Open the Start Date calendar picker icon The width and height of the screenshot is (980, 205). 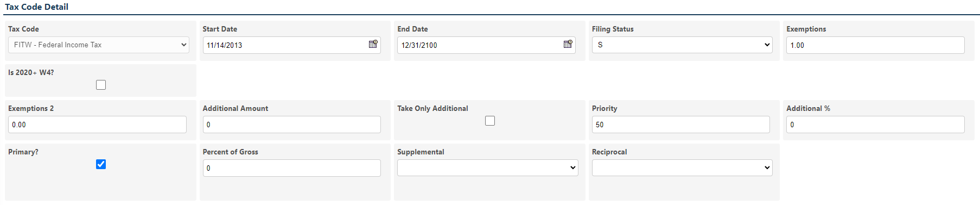[x=373, y=44]
